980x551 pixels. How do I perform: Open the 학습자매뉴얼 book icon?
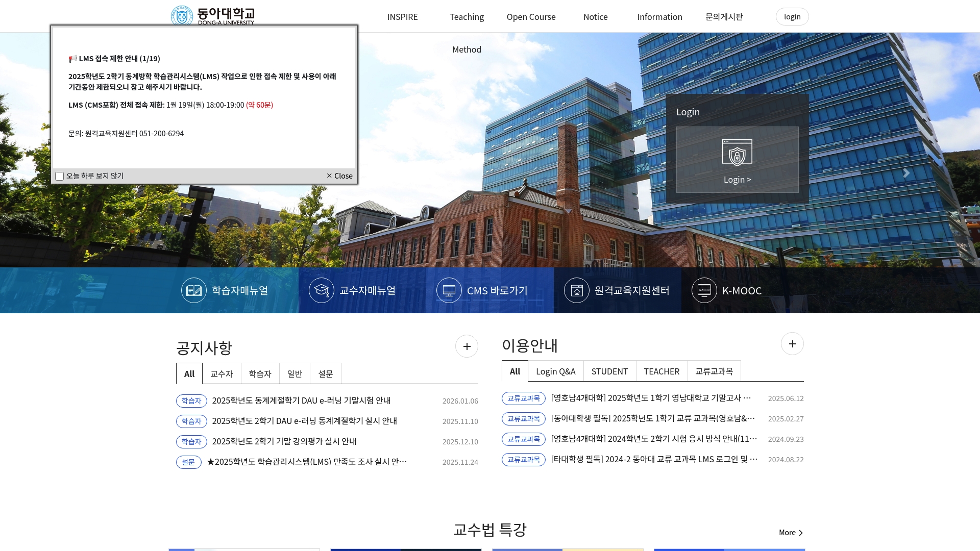click(x=194, y=290)
